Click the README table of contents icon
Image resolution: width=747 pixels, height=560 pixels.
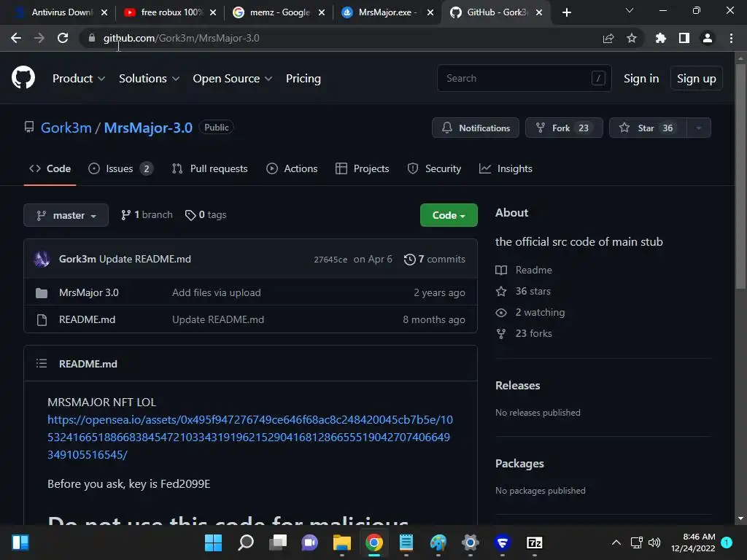pyautogui.click(x=42, y=364)
